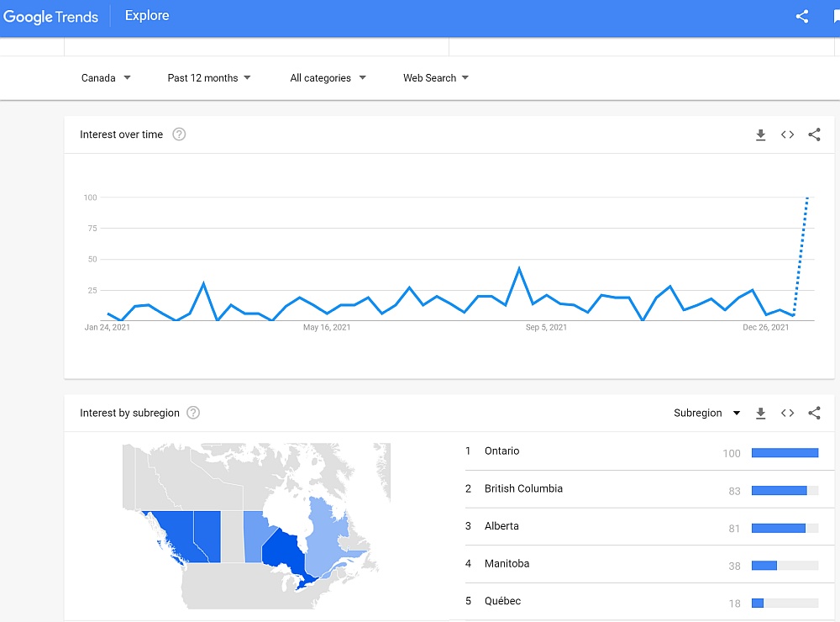Image resolution: width=840 pixels, height=622 pixels.
Task: Click the share icon in the top header
Action: (x=801, y=16)
